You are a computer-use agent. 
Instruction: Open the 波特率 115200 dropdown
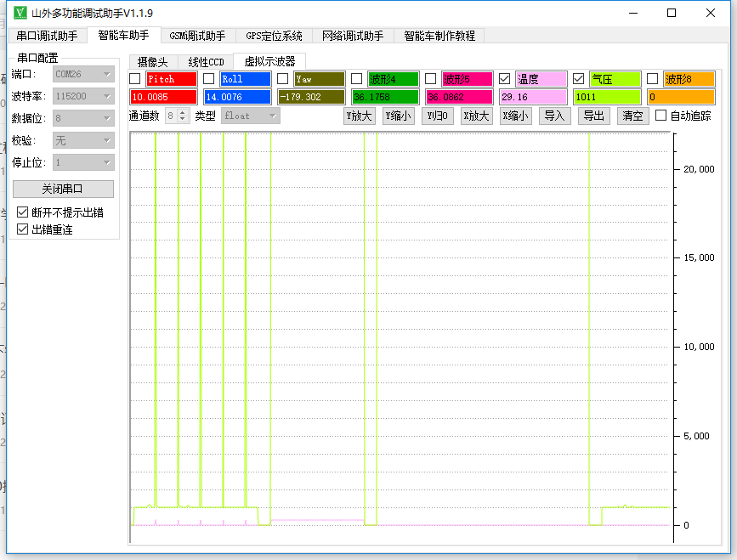(83, 96)
